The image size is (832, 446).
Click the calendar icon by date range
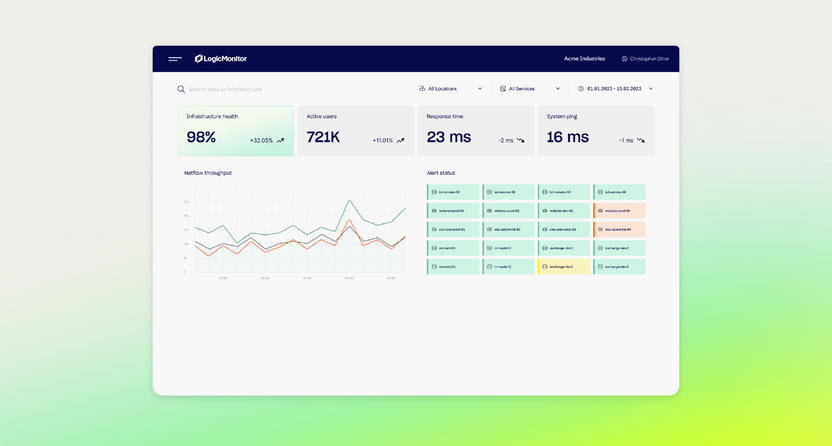[581, 89]
